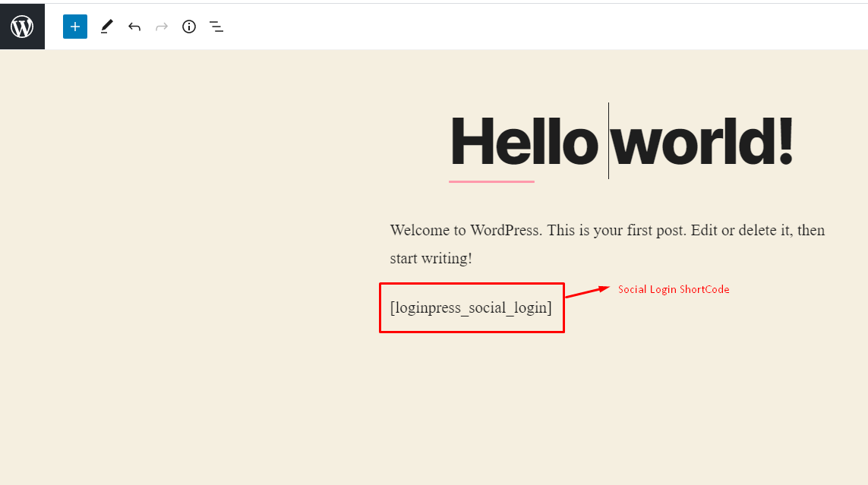
Task: Open the List View outline icon
Action: (x=216, y=27)
